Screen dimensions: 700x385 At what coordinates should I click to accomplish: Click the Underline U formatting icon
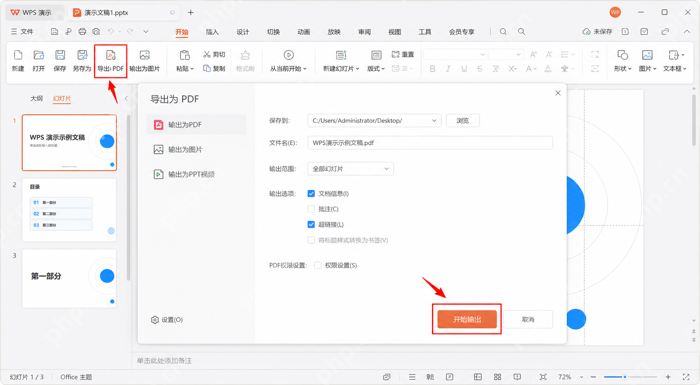(x=464, y=69)
